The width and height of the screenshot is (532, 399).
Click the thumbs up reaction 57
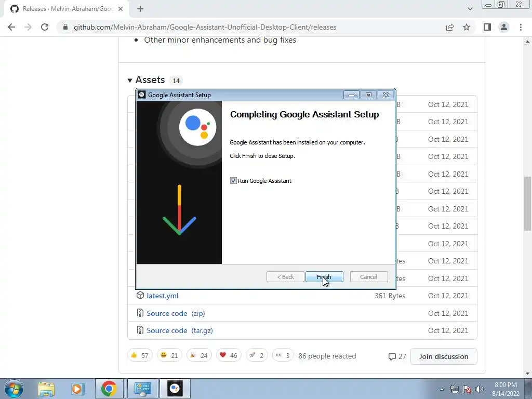tap(140, 355)
